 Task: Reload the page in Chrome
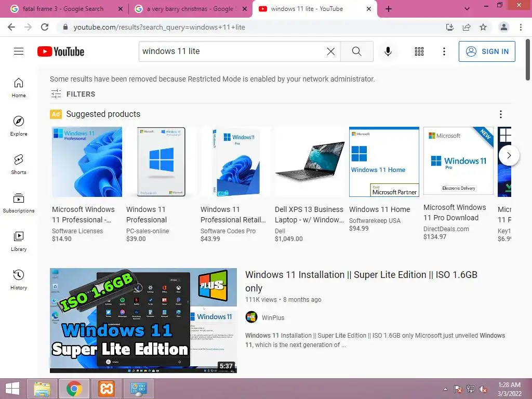(x=45, y=27)
